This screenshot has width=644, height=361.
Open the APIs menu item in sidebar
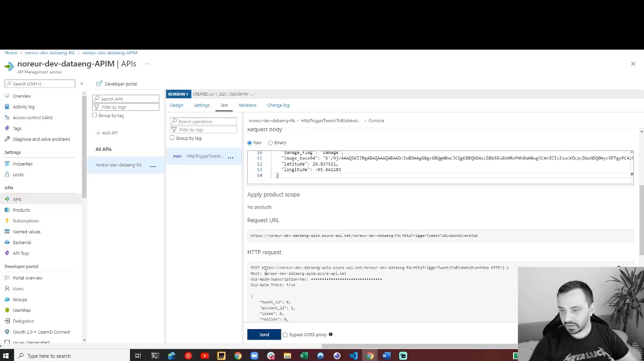(x=40, y=199)
